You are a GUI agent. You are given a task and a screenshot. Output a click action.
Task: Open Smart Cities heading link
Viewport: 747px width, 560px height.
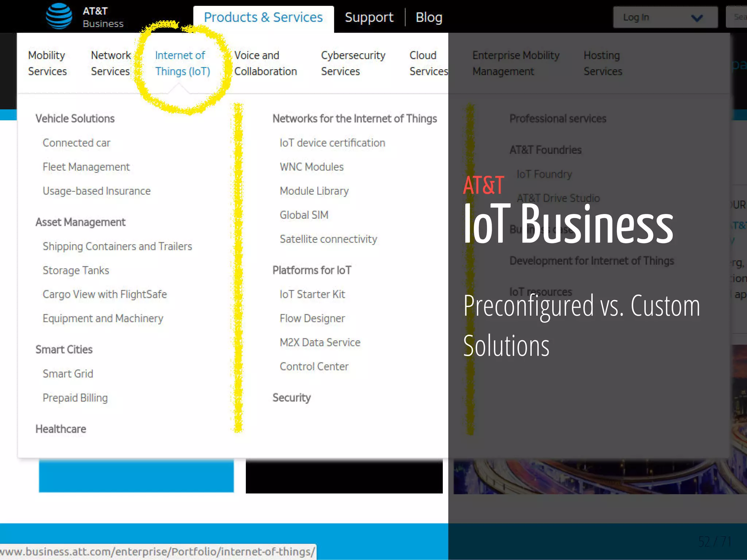[64, 349]
